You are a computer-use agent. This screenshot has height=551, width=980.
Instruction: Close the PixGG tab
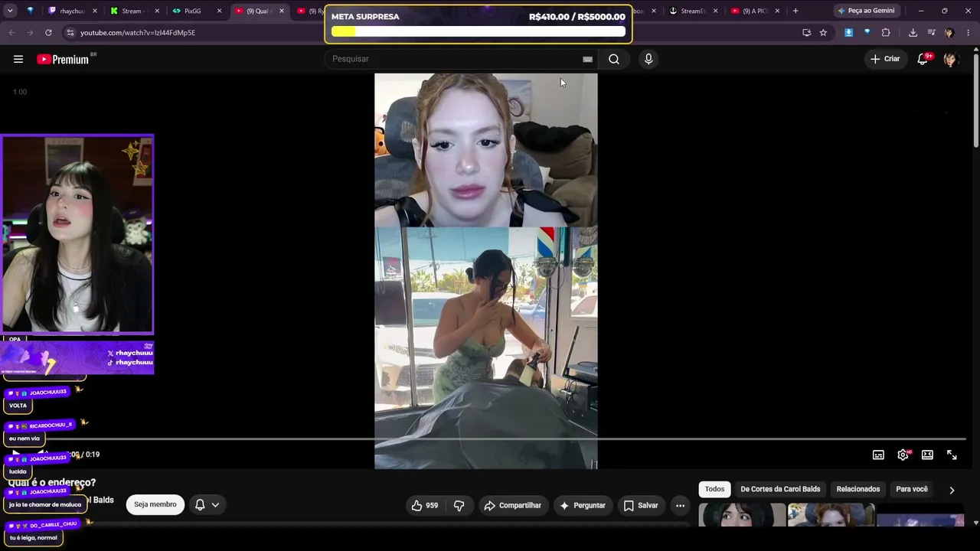pos(219,11)
